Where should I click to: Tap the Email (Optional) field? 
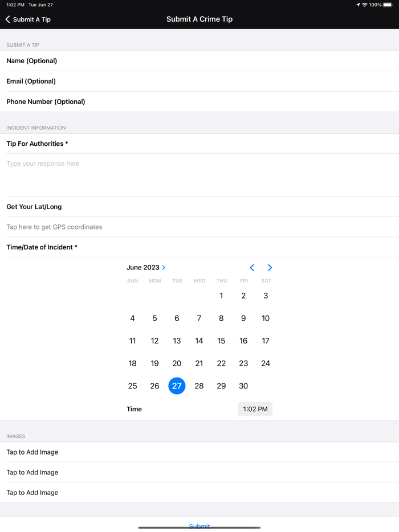point(199,81)
